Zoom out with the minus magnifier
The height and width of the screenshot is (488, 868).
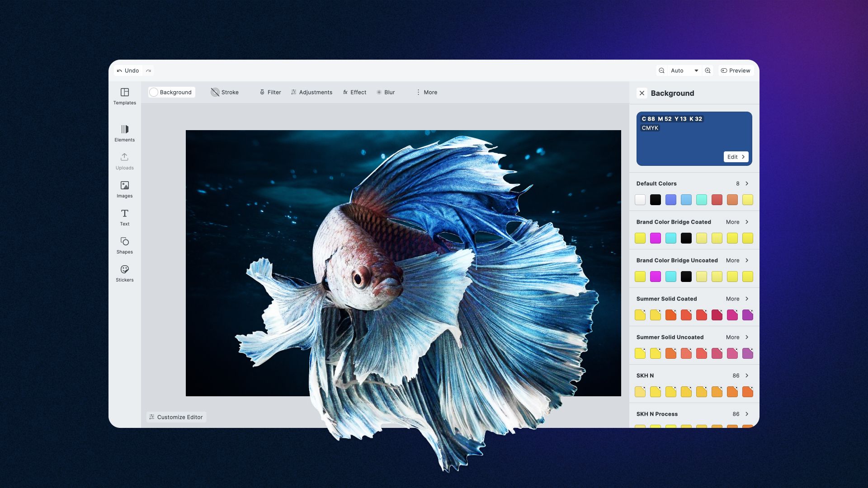[661, 70]
